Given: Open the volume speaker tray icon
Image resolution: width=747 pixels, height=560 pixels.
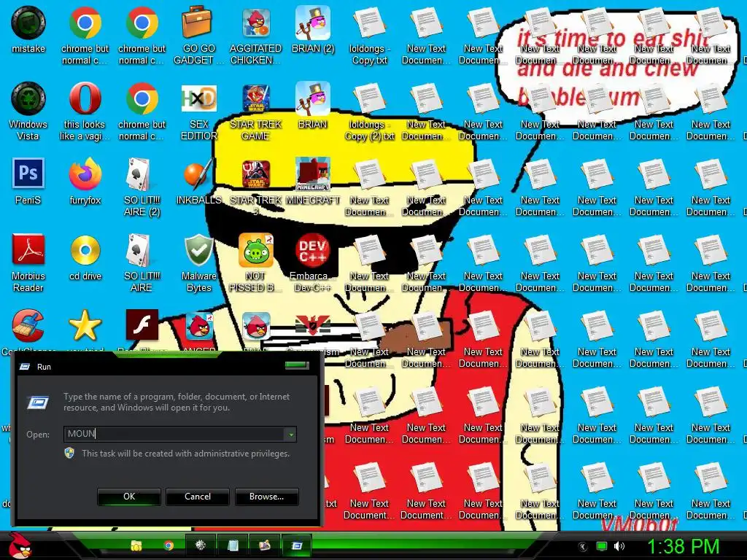Looking at the screenshot, I should (619, 546).
